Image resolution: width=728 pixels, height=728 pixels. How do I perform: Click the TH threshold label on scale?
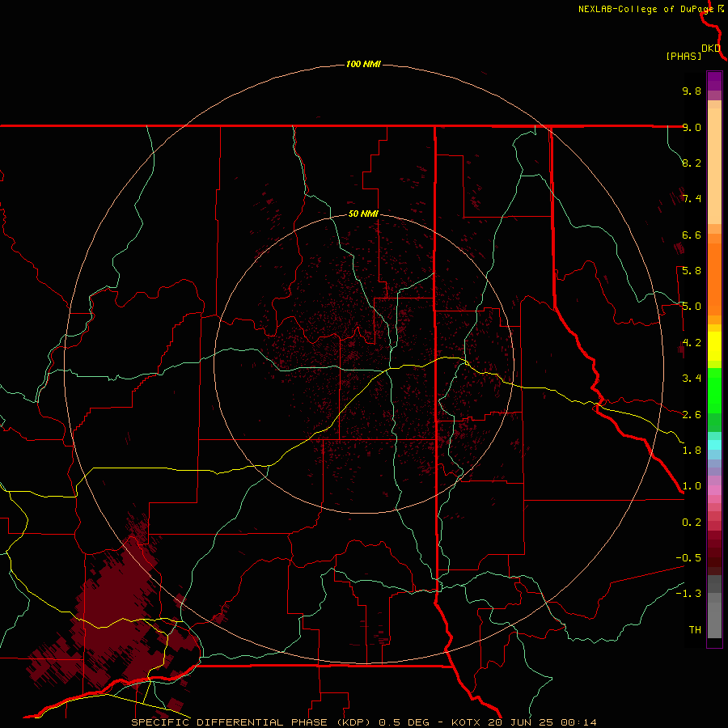point(695,630)
